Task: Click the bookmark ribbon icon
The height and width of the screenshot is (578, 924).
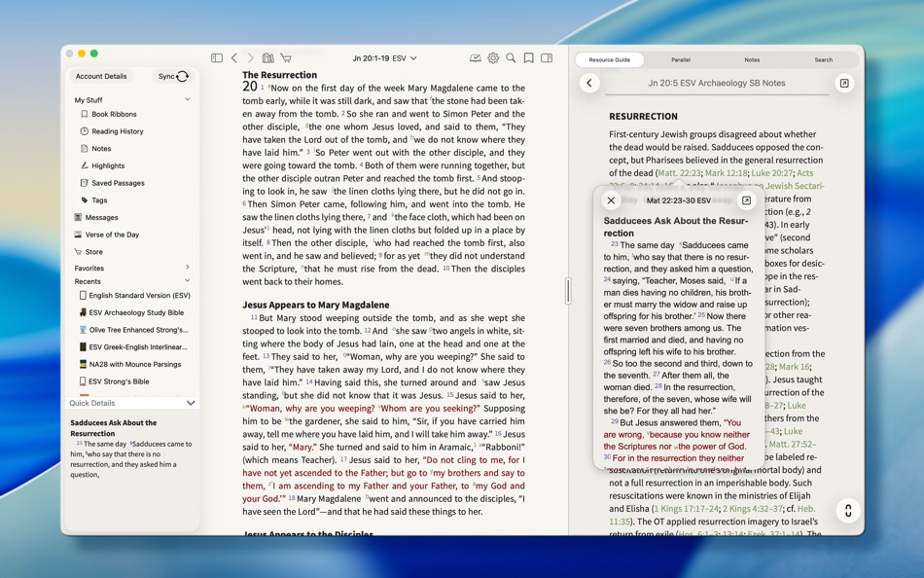Action: click(x=527, y=58)
